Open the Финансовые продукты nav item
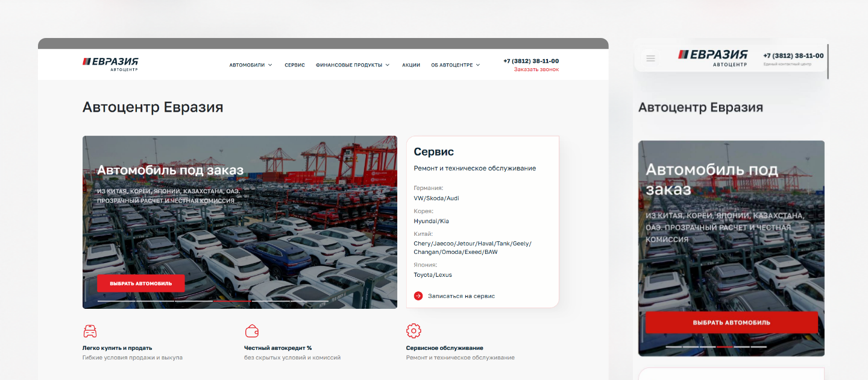The width and height of the screenshot is (868, 380). coord(349,65)
